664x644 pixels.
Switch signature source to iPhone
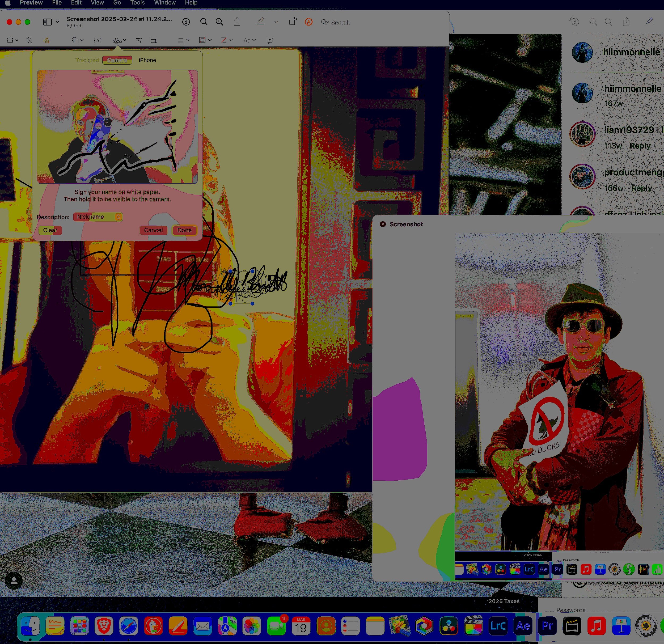pyautogui.click(x=147, y=60)
